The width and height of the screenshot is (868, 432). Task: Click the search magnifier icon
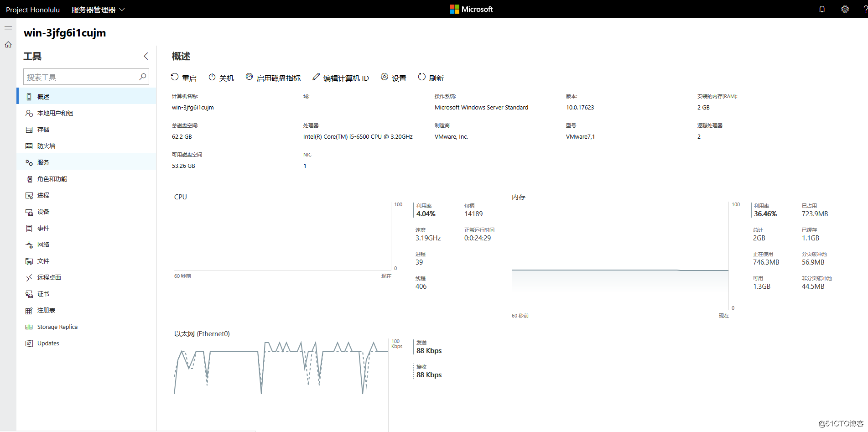143,77
